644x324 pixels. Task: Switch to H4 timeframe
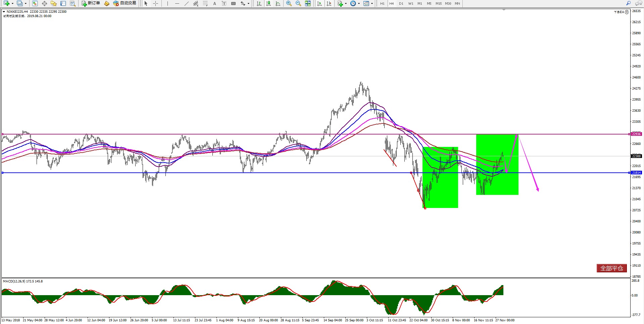(x=392, y=3)
